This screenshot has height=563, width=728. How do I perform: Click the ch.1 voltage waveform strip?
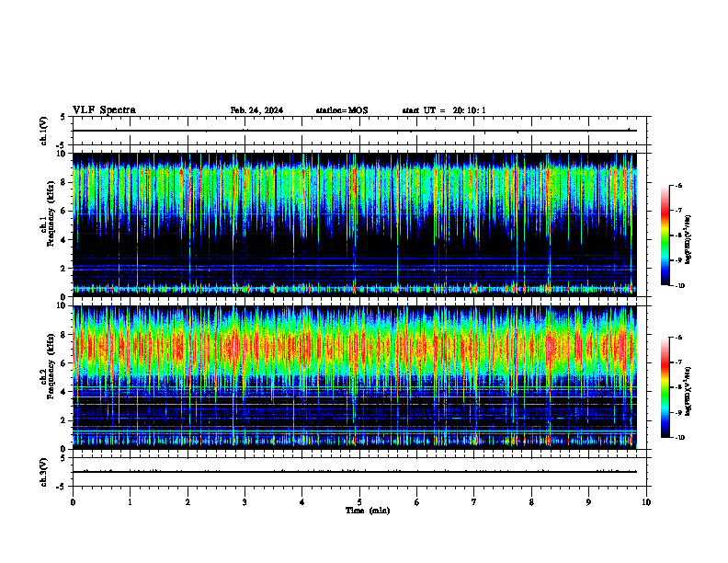[361, 131]
